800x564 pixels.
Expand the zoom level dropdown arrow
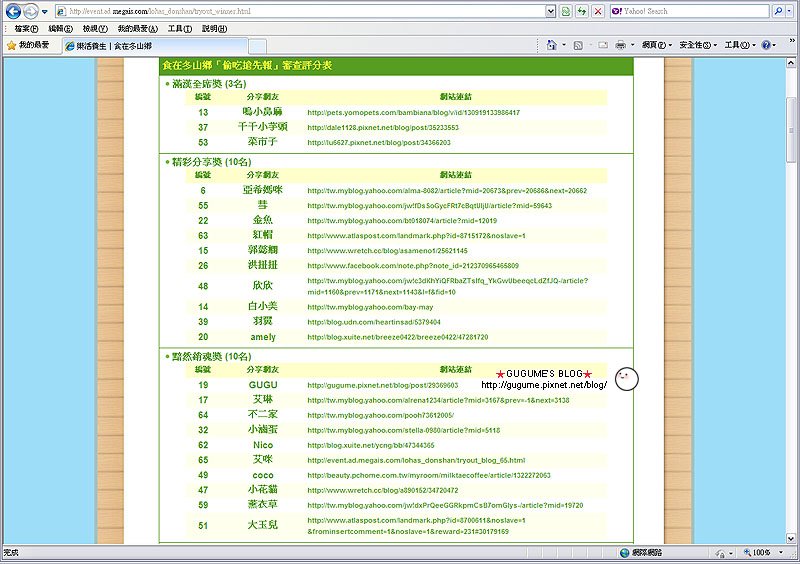[x=781, y=553]
